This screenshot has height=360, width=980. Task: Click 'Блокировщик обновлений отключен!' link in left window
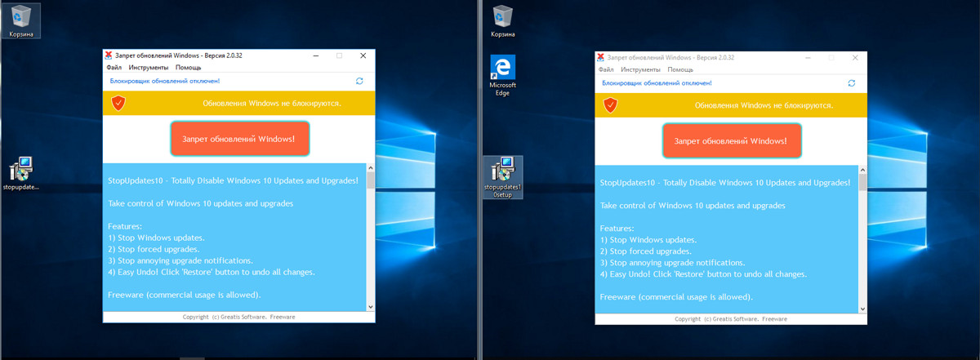165,82
